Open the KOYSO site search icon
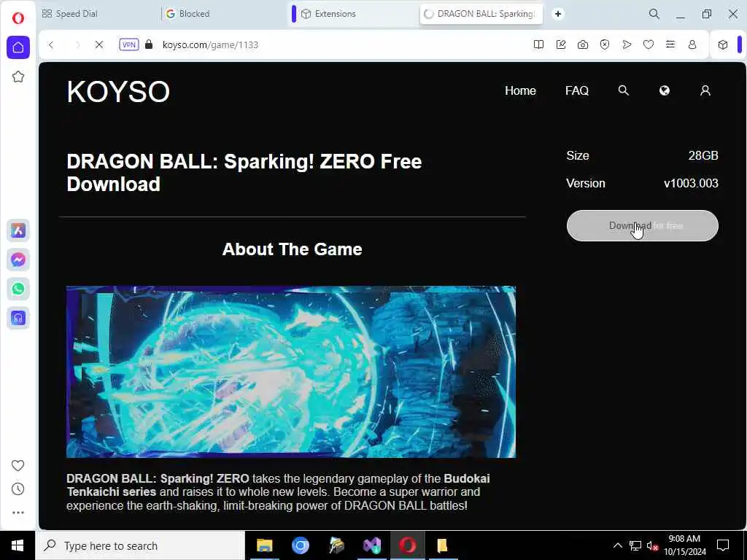The width and height of the screenshot is (747, 560). 623,90
